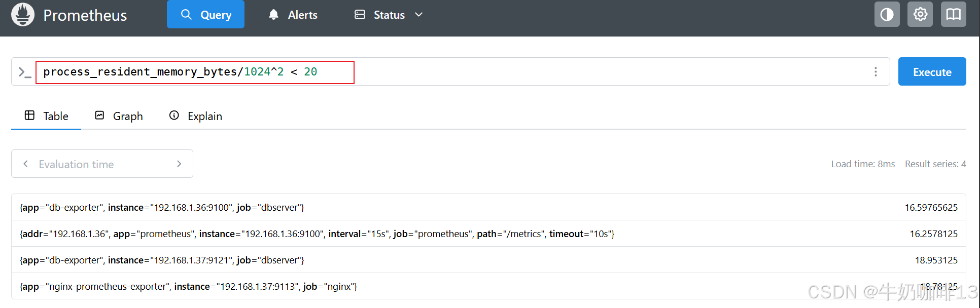Image resolution: width=980 pixels, height=308 pixels.
Task: Click the value 18.953125
Action: pos(936,260)
